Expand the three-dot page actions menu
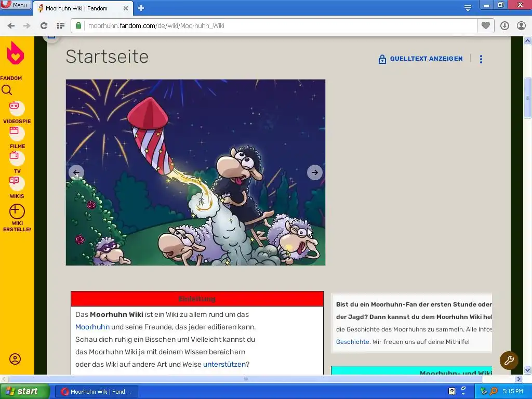 481,59
